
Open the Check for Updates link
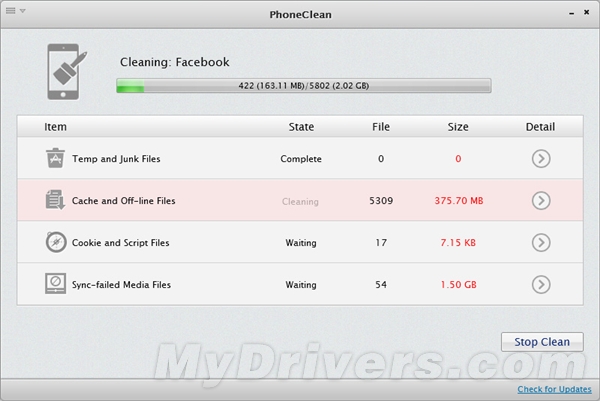[x=554, y=389]
